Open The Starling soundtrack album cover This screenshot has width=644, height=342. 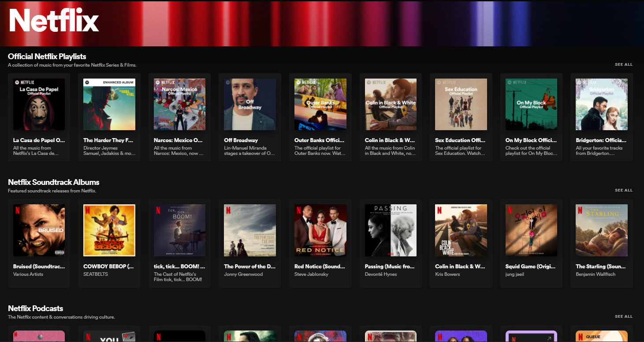[602, 230]
